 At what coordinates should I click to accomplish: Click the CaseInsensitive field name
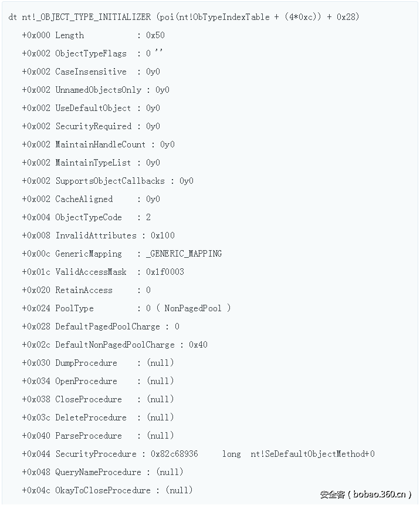pos(91,72)
